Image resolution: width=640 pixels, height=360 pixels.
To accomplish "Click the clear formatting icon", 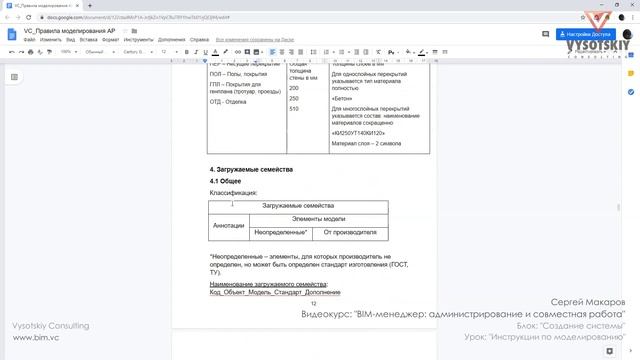I will (378, 52).
